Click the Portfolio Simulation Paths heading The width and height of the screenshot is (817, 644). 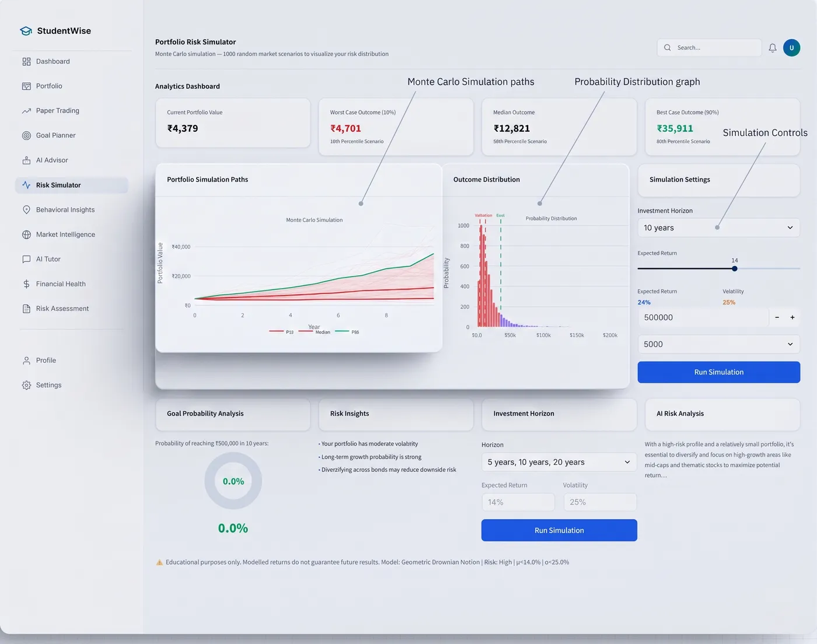pyautogui.click(x=207, y=180)
